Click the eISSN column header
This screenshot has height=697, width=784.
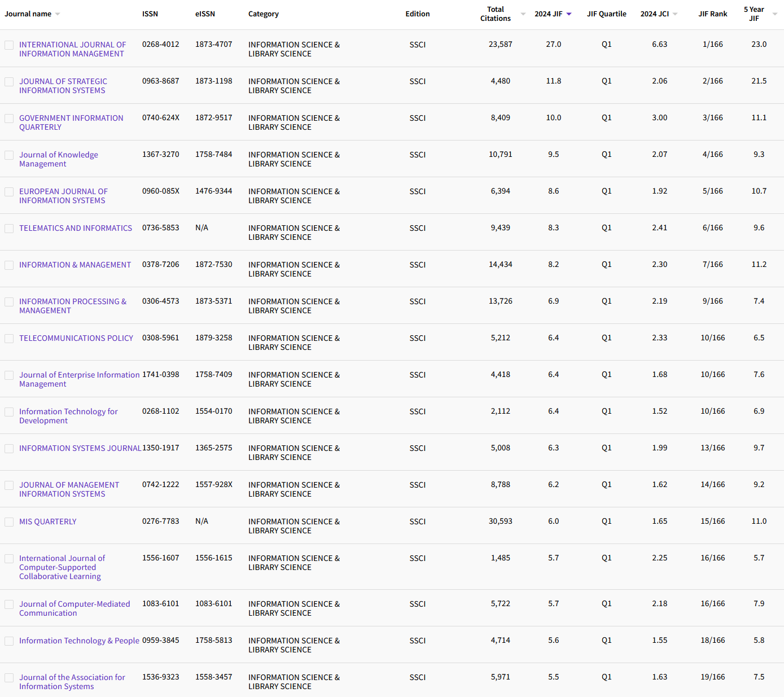pos(205,14)
